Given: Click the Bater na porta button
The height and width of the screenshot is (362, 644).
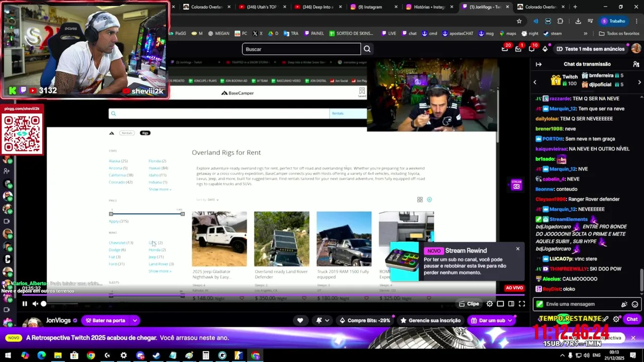Looking at the screenshot, I should pos(105,320).
